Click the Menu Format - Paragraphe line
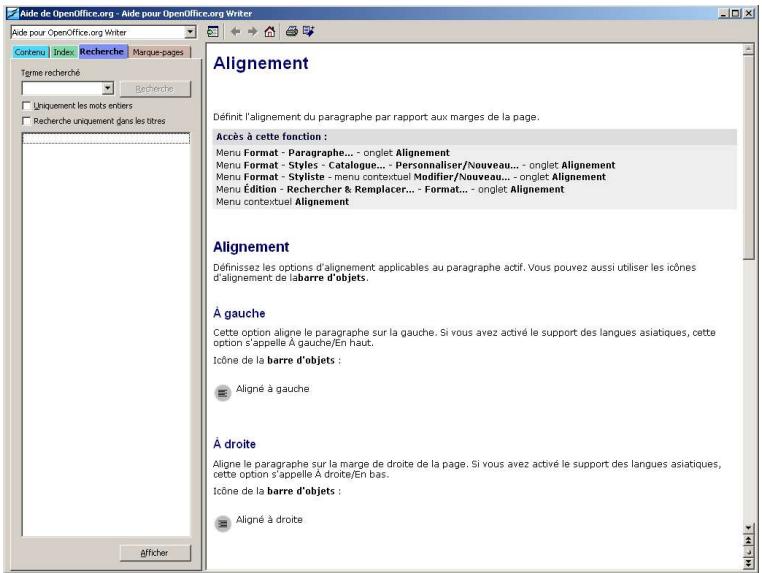The height and width of the screenshot is (573, 762). coord(333,153)
